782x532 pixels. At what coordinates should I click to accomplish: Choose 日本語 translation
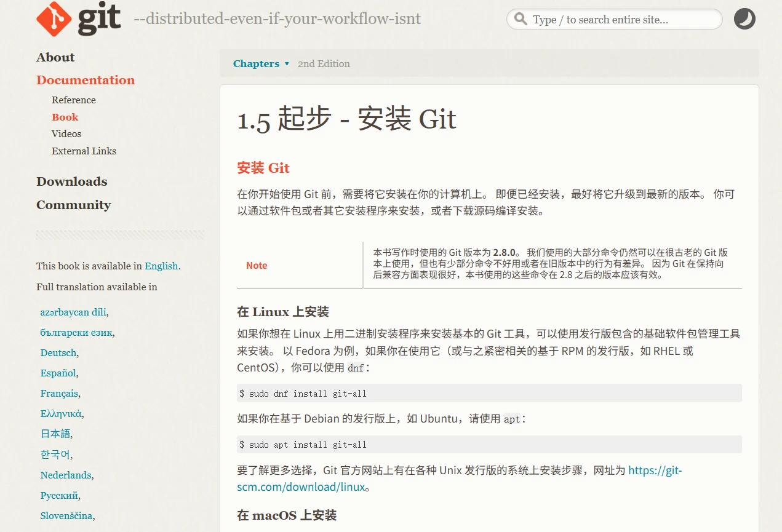(x=55, y=434)
